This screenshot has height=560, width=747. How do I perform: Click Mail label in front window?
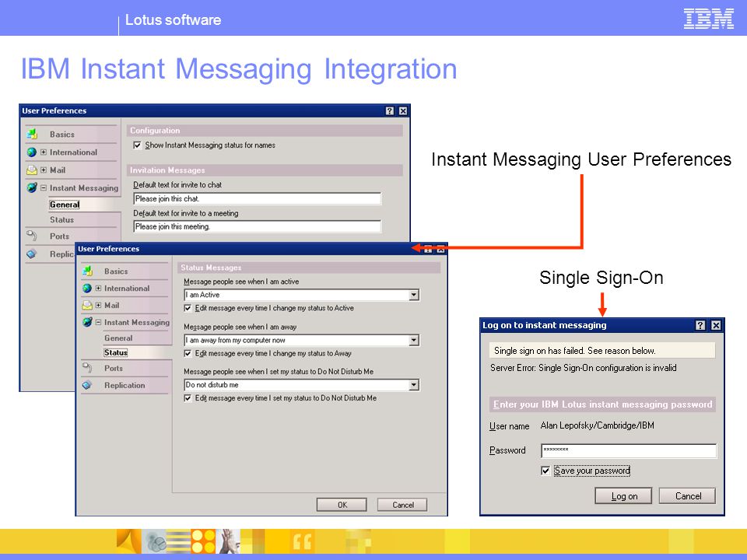(112, 305)
